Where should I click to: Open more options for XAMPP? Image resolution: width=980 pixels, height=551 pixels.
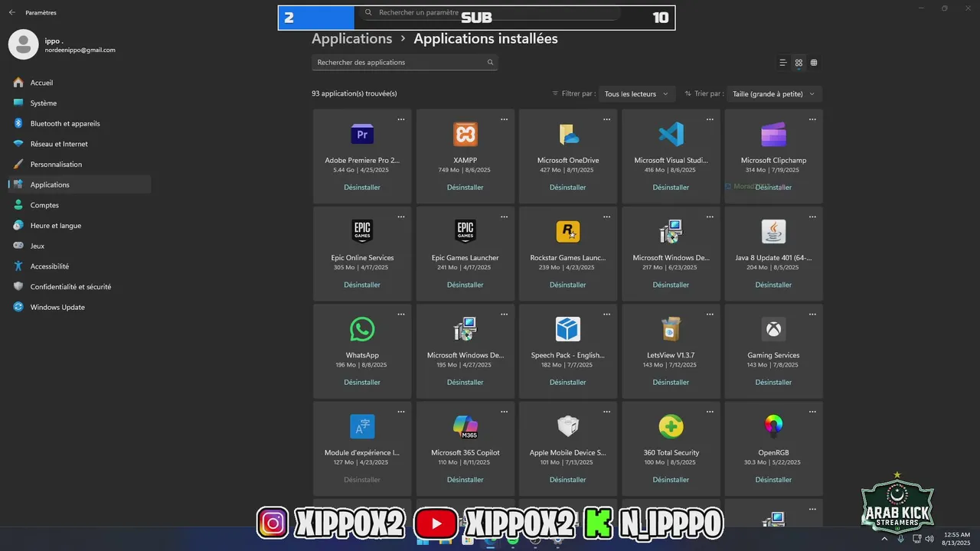click(504, 119)
